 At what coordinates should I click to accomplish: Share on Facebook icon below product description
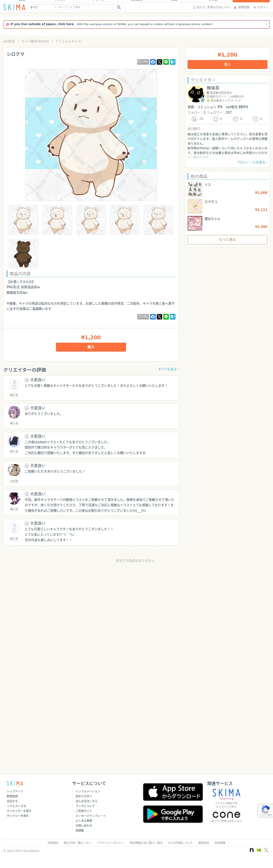pos(153,317)
